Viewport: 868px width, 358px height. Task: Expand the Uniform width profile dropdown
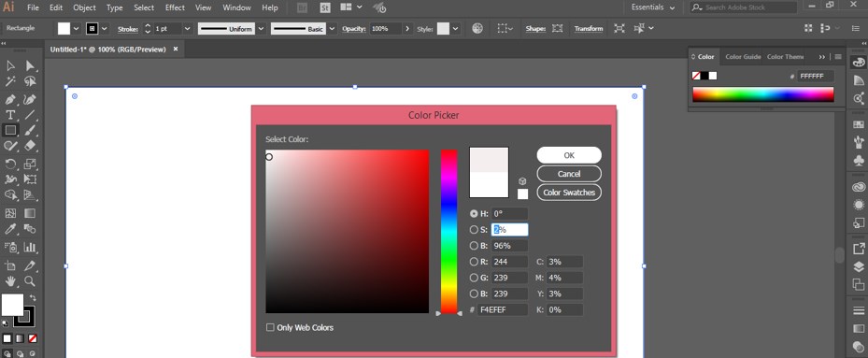(x=261, y=29)
